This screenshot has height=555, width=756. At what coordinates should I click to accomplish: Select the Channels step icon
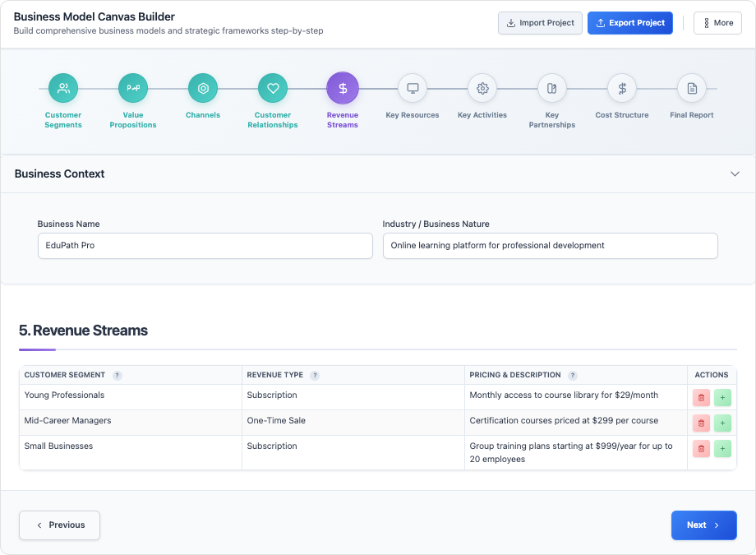(203, 88)
